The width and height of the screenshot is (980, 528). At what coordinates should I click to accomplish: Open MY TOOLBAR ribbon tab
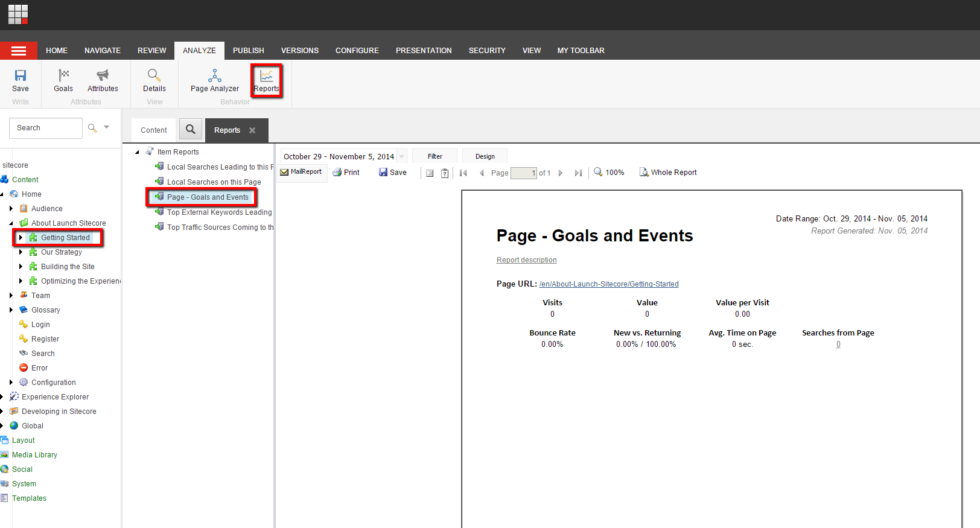click(581, 51)
